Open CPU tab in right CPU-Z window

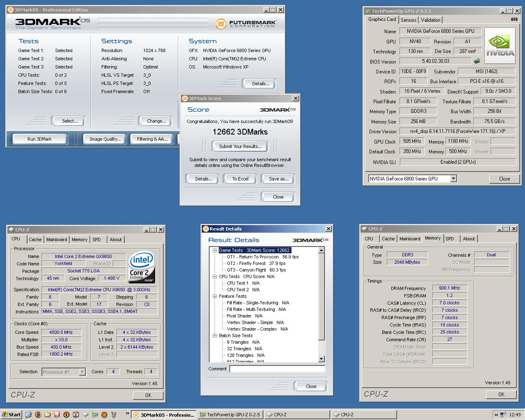369,239
